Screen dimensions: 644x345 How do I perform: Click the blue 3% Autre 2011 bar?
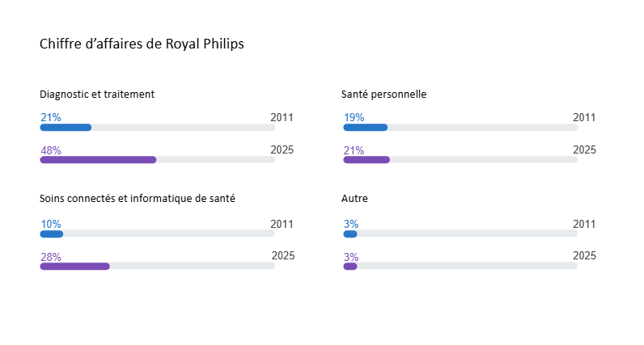coord(350,234)
